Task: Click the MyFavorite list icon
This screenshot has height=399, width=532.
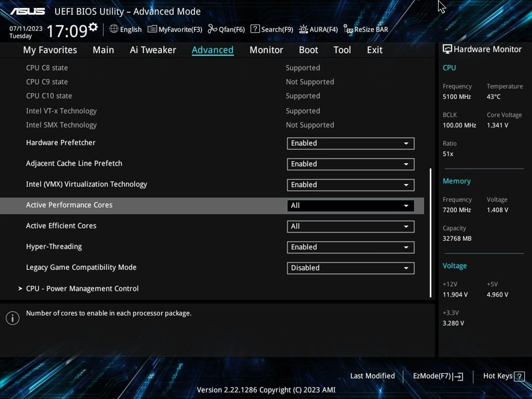Action: click(x=152, y=29)
